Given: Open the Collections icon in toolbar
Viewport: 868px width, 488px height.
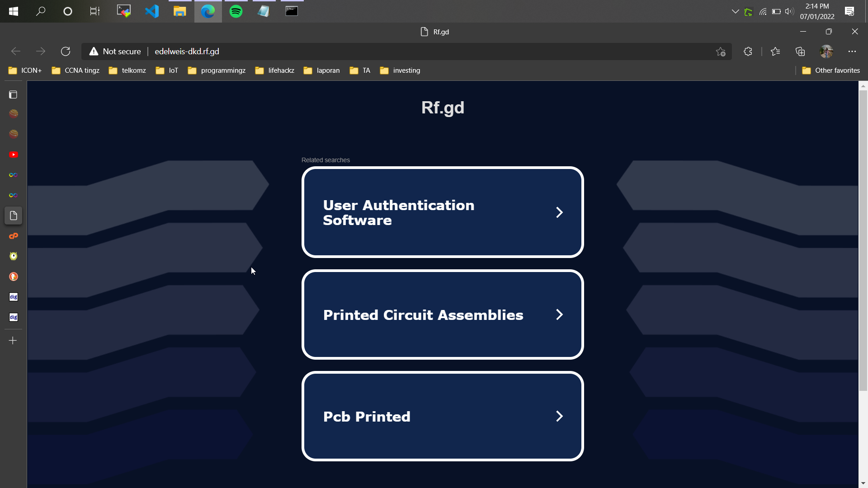Looking at the screenshot, I should click(x=800, y=52).
